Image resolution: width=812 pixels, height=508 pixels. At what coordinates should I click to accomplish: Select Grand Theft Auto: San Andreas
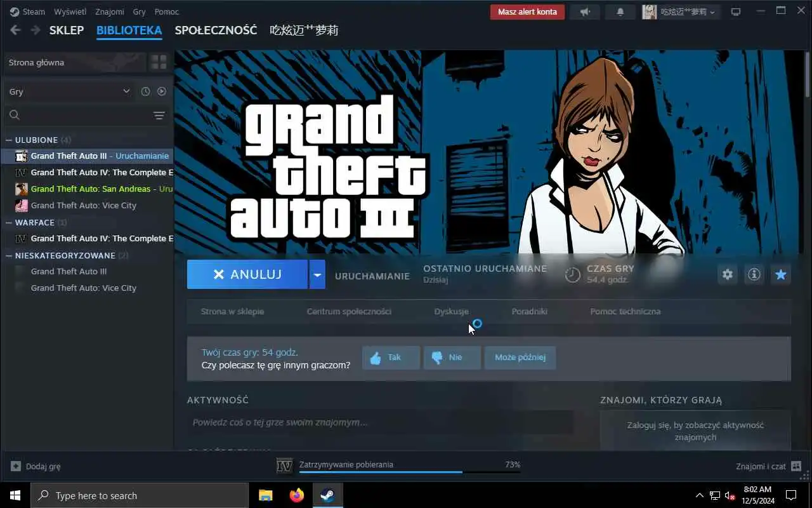pos(87,189)
